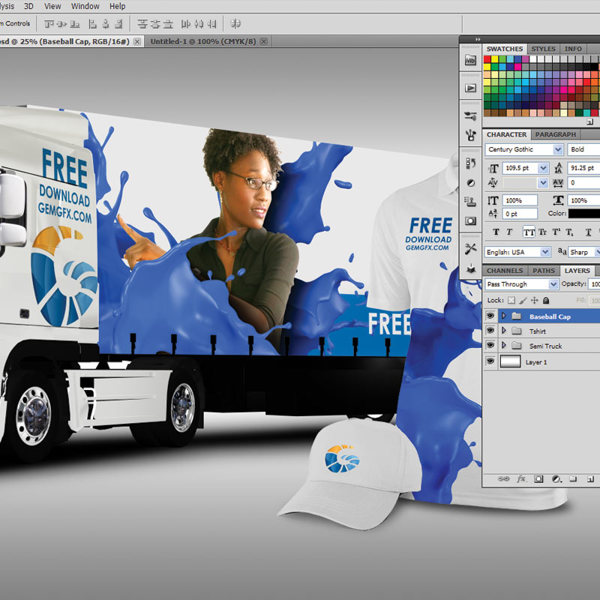Image resolution: width=600 pixels, height=600 pixels.
Task: Open the Pass Through blend mode dropdown
Action: pos(553,284)
